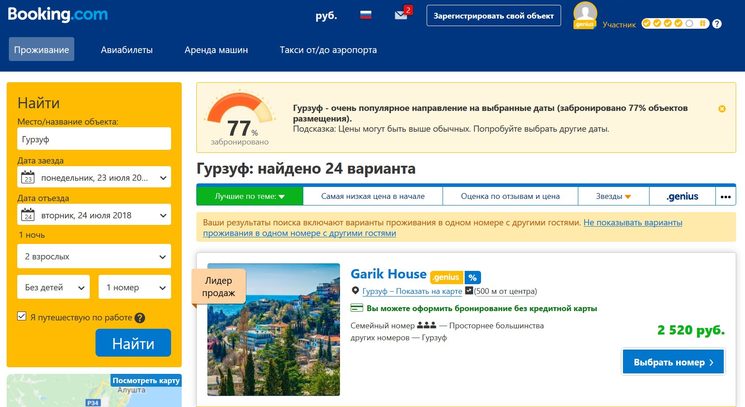Click the blue Найти search button
745x407 pixels.
click(133, 343)
